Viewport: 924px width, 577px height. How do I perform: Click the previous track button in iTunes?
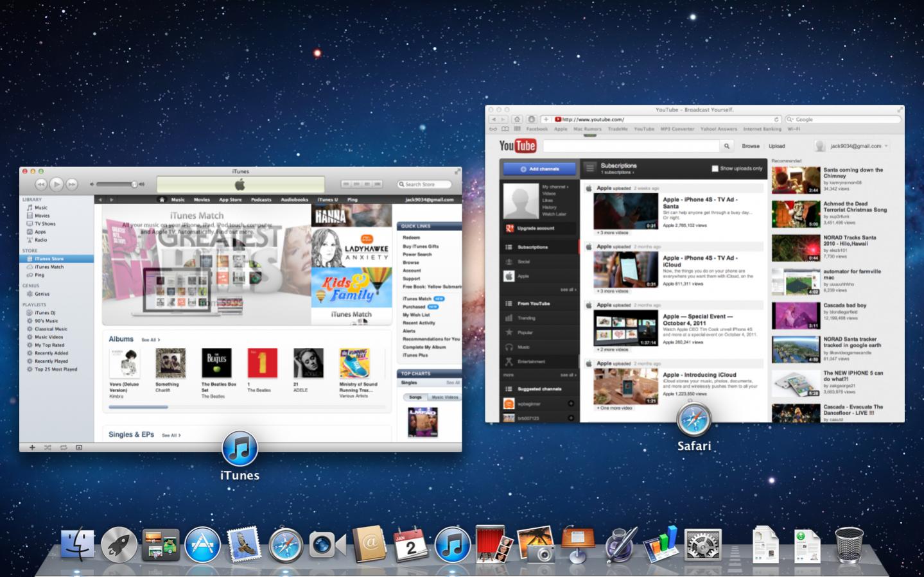point(41,184)
